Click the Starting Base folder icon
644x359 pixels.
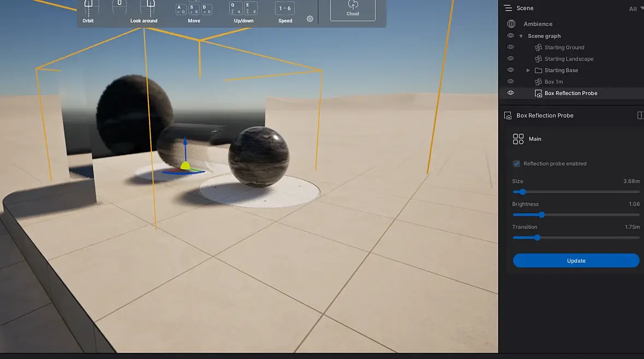(x=539, y=70)
